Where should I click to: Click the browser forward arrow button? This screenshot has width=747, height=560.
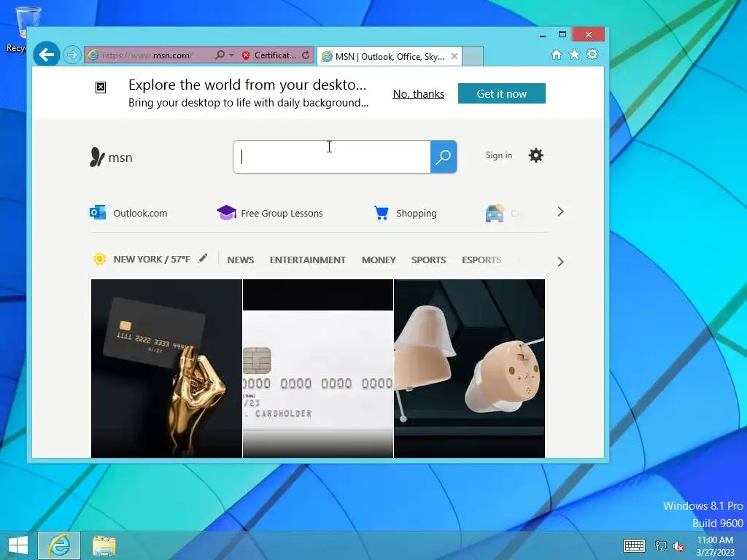point(72,55)
